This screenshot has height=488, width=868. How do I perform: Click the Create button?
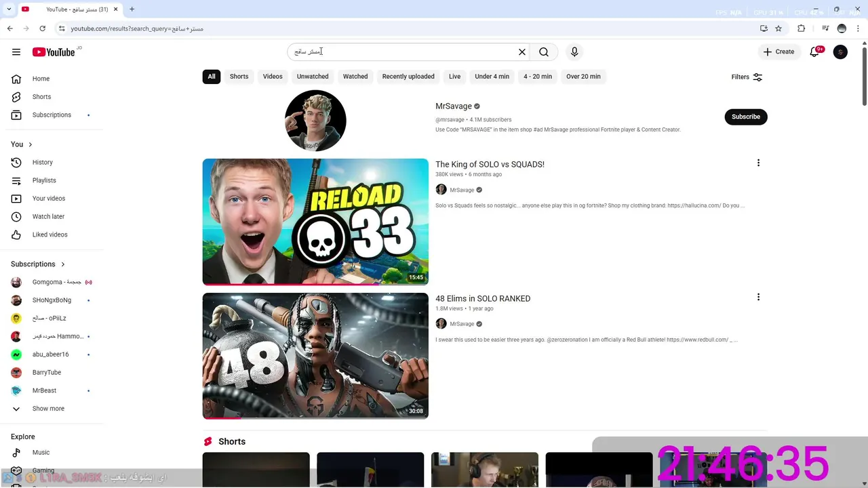[x=778, y=52]
